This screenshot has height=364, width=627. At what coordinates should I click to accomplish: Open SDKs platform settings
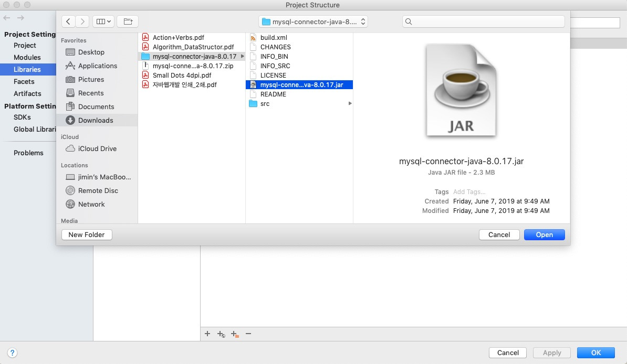pos(22,117)
